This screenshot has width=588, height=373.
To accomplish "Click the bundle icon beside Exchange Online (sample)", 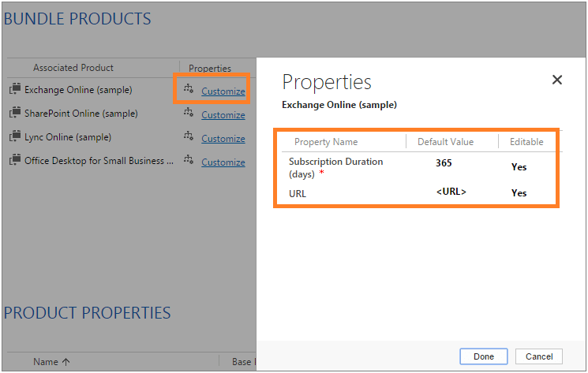I will (15, 89).
